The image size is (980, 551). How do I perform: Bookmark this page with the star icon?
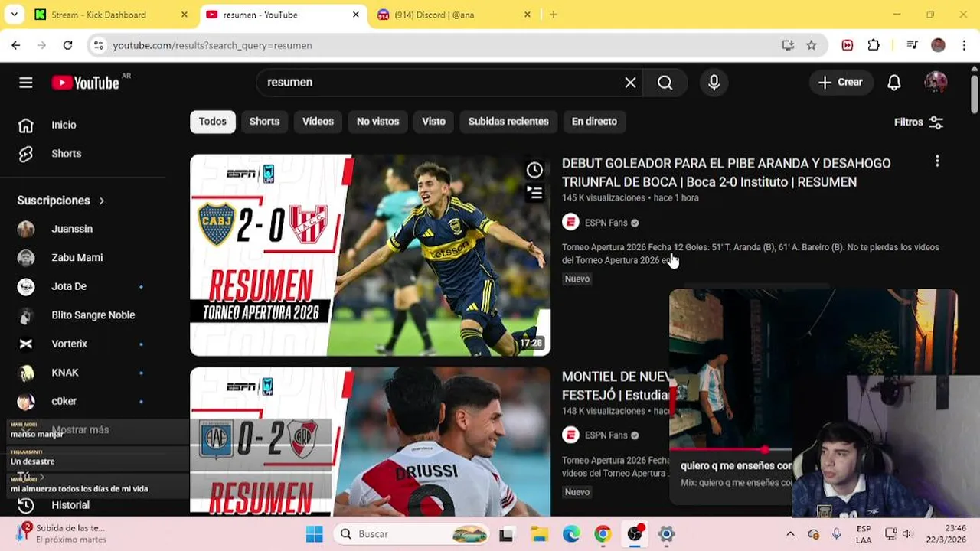(x=811, y=45)
